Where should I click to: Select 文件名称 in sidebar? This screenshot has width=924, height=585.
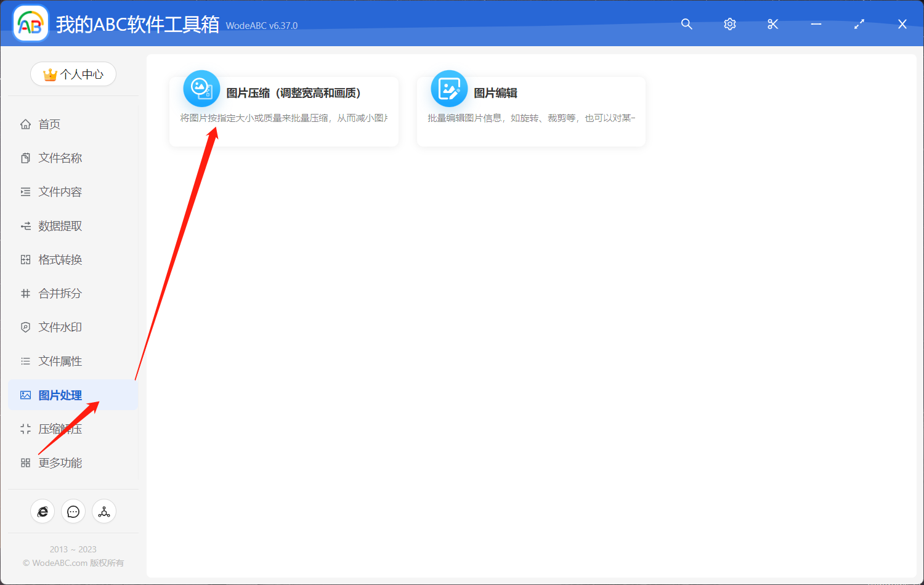(x=73, y=158)
